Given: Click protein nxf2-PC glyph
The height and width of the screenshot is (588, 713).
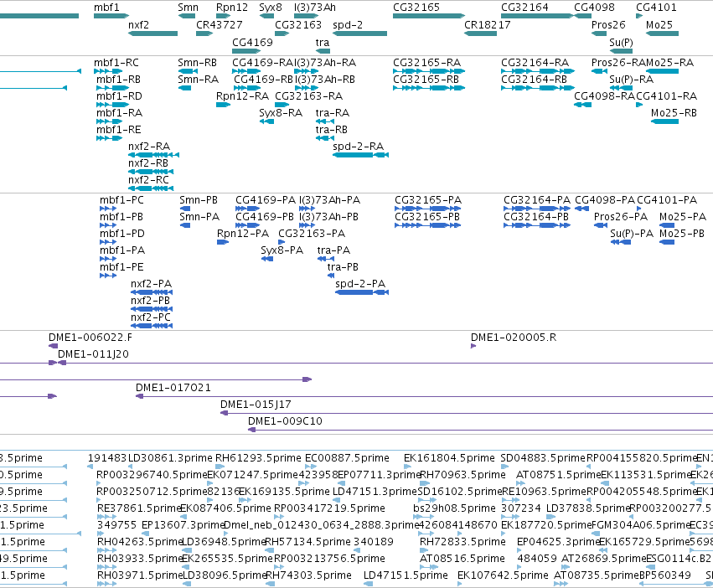Looking at the screenshot, I should [152, 326].
